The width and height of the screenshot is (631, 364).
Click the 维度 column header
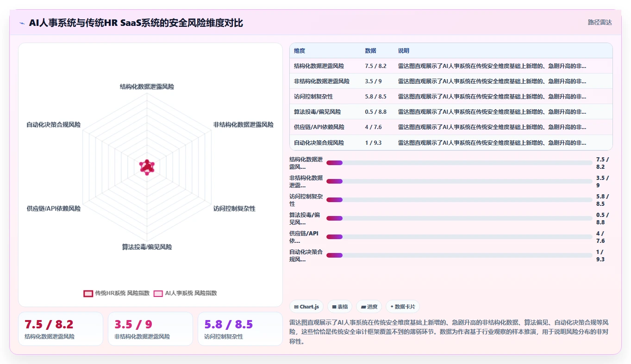(300, 51)
